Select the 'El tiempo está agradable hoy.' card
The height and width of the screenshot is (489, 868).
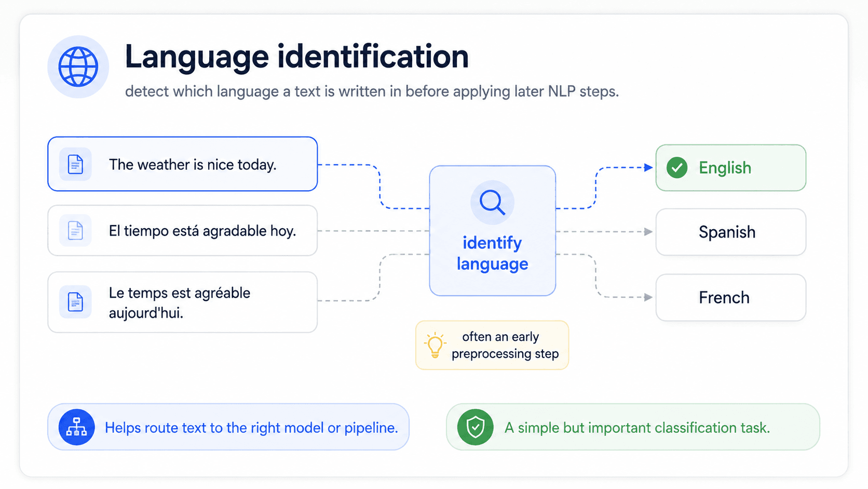(182, 230)
